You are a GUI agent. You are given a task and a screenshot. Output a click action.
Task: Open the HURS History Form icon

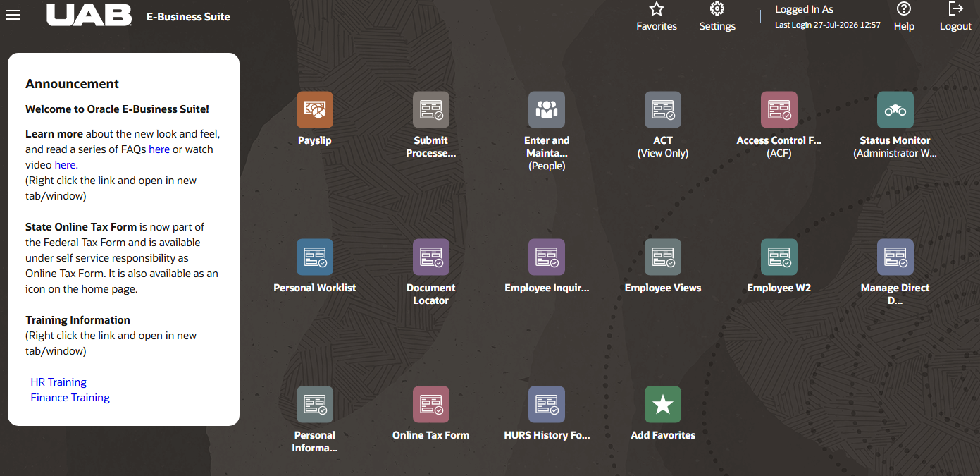click(x=547, y=405)
